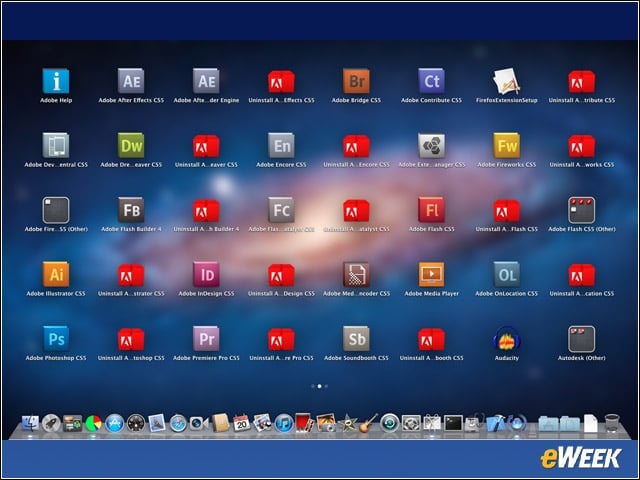Launch Audacity
Image resolution: width=640 pixels, height=480 pixels.
coord(507,339)
